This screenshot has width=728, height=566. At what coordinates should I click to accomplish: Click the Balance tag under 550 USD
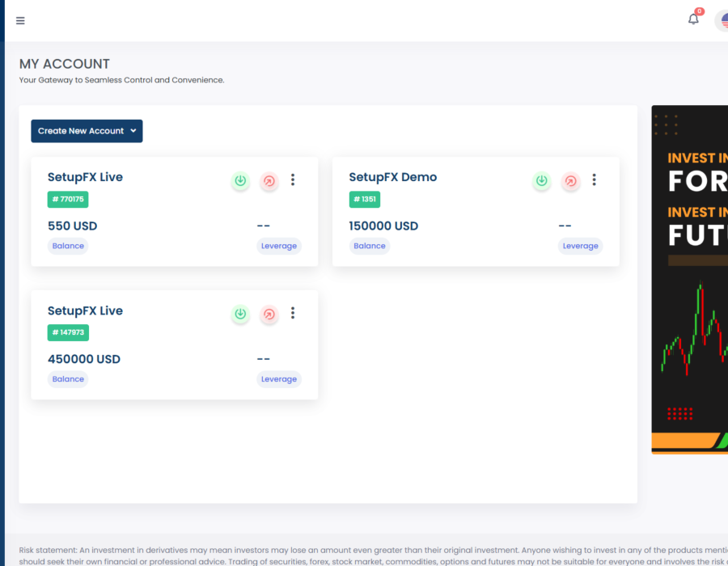pos(68,246)
